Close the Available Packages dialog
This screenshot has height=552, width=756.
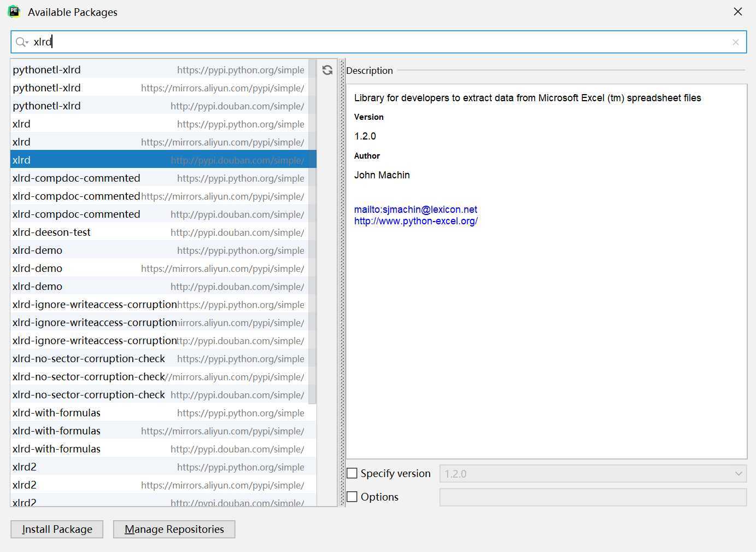(738, 11)
